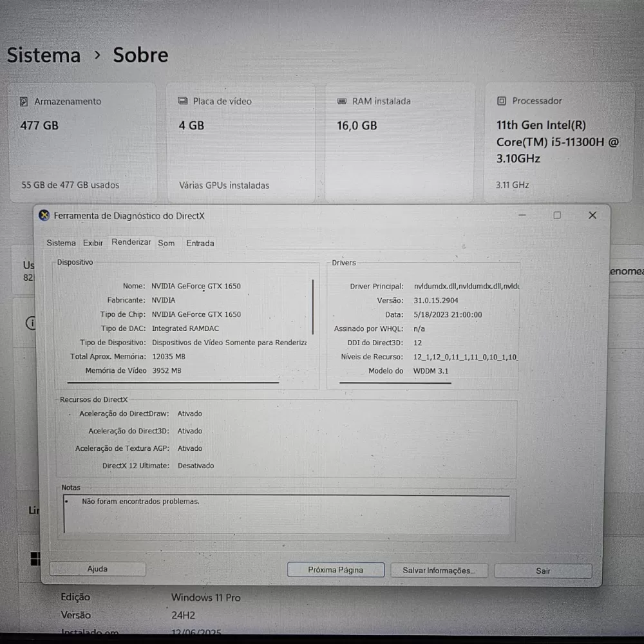This screenshot has width=644, height=644.
Task: Click driver Versão 31.0.15.2904
Action: click(x=436, y=300)
